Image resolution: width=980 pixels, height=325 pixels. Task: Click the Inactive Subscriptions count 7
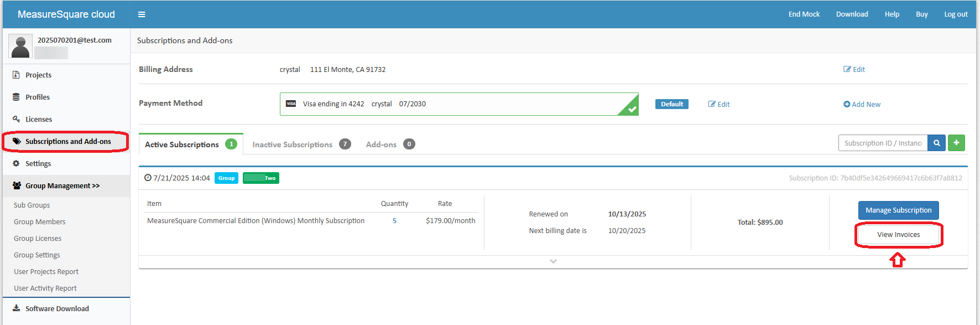345,144
